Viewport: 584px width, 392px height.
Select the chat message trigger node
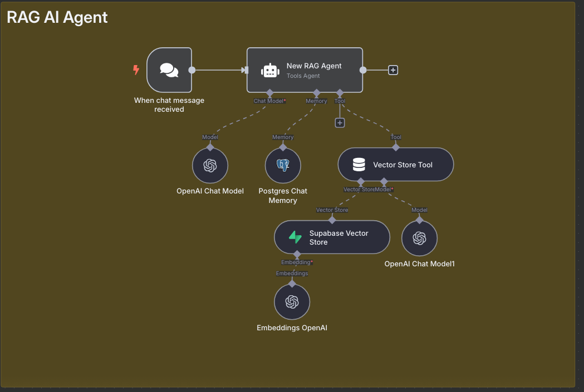click(169, 70)
